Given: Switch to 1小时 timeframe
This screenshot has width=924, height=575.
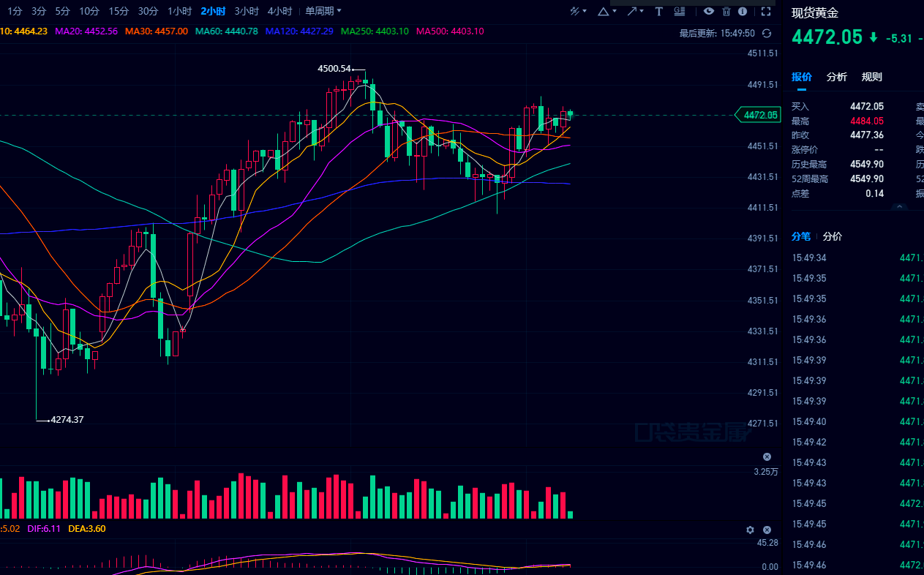Looking at the screenshot, I should pos(179,11).
